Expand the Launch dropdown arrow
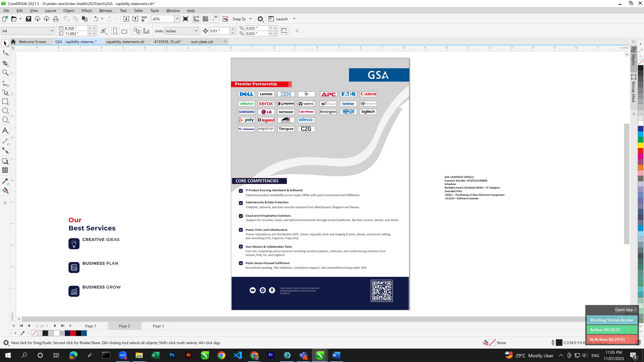 coord(294,19)
